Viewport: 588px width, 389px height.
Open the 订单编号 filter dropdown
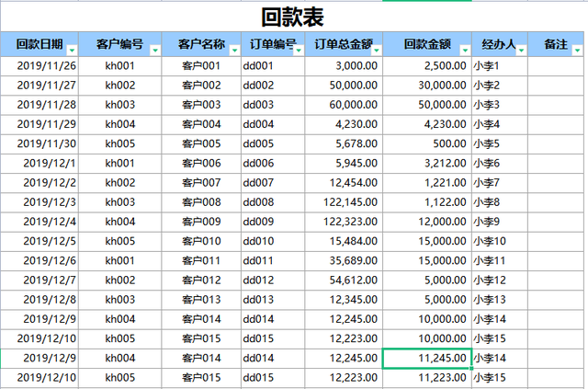299,51
